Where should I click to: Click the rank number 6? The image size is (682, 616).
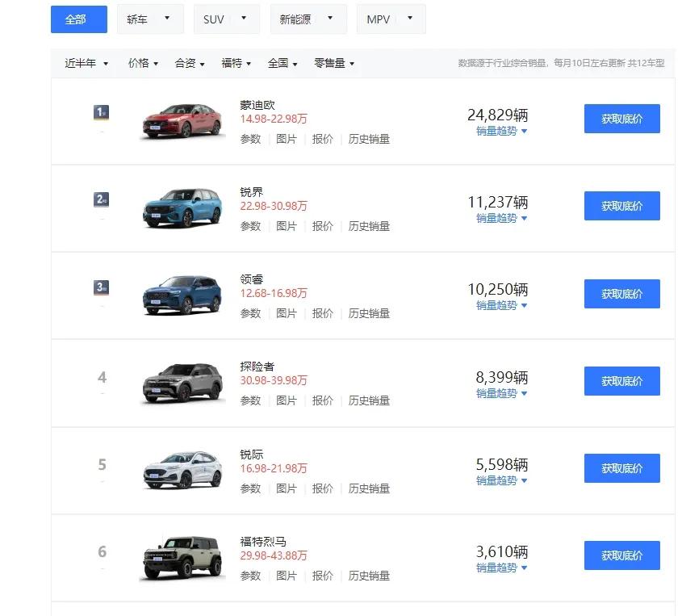(x=103, y=551)
